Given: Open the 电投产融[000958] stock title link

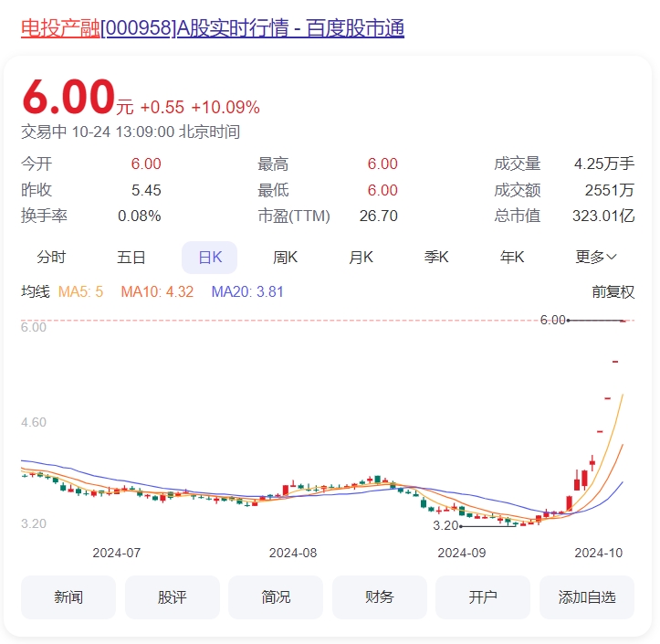Looking at the screenshot, I should [212, 28].
